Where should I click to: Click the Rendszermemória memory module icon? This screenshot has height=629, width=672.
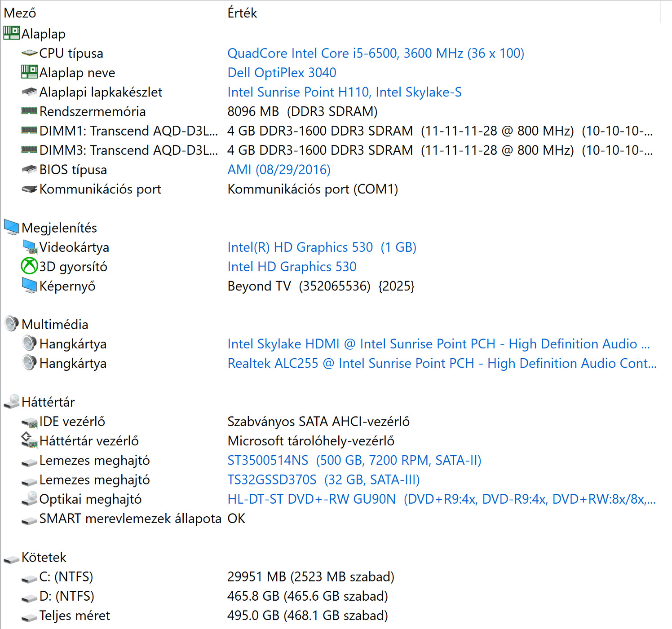pos(29,110)
